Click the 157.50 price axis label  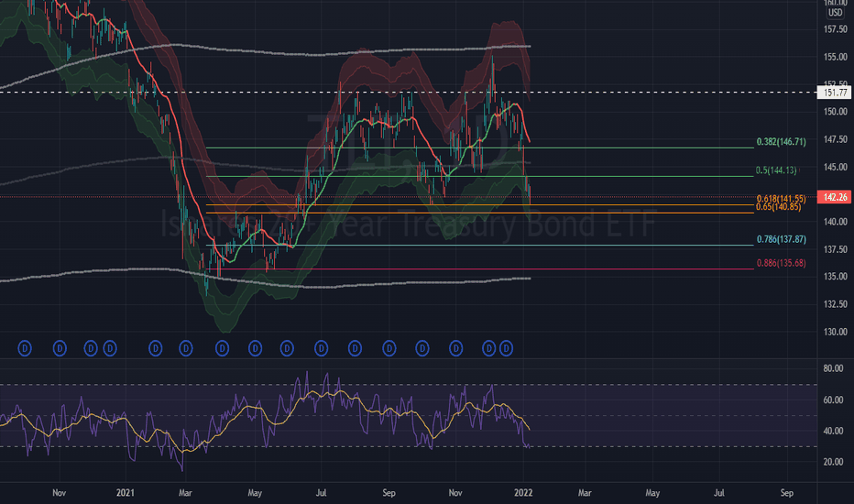click(835, 29)
